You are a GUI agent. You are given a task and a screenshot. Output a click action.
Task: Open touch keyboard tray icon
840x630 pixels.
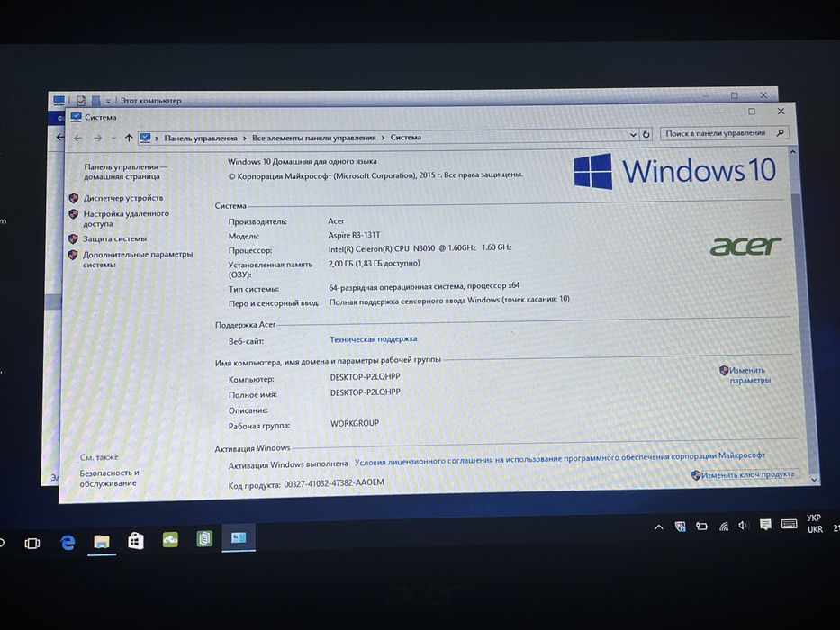pos(789,524)
